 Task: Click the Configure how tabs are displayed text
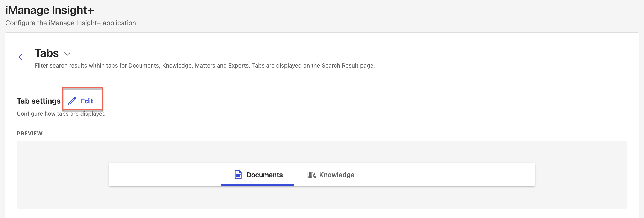[x=61, y=114]
